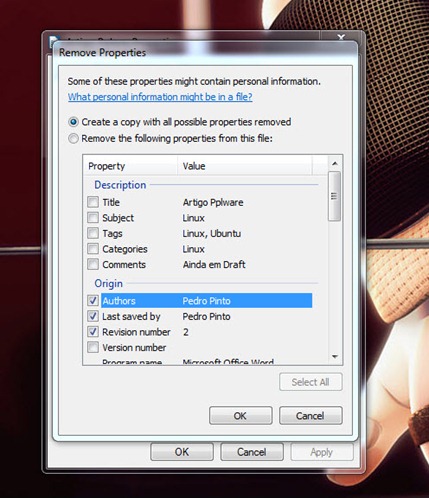Check the Categories property checkbox
Image resolution: width=429 pixels, height=498 pixels.
coord(93,249)
